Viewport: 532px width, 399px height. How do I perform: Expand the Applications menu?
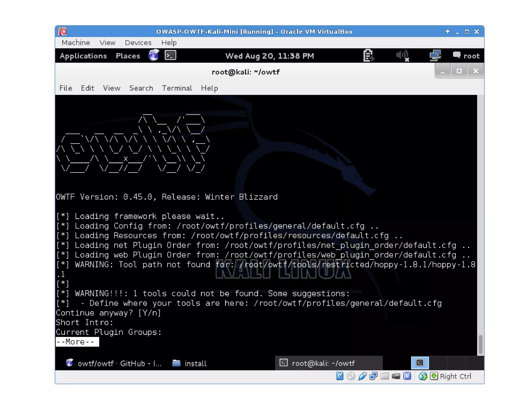(83, 56)
